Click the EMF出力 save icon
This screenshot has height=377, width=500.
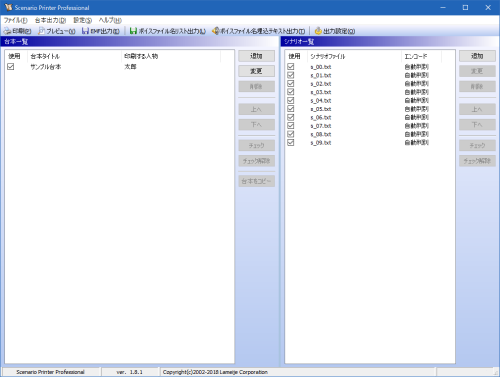pos(85,31)
